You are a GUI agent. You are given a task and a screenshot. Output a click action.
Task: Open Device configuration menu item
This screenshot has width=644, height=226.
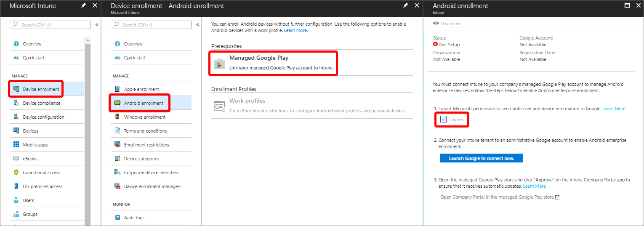tap(46, 117)
